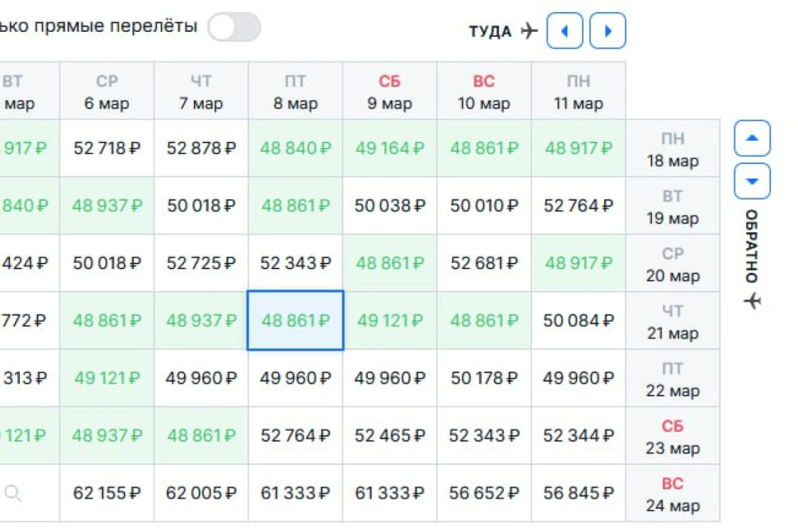
Task: Choose 48 917 ₽ for 11 мар / 20 мар
Action: [579, 263]
